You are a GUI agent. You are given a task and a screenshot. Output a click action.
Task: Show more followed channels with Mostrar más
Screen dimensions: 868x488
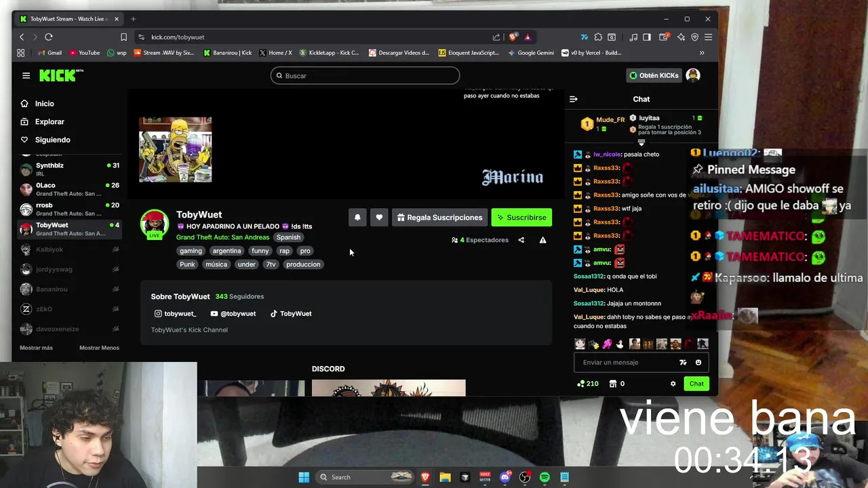tap(36, 348)
